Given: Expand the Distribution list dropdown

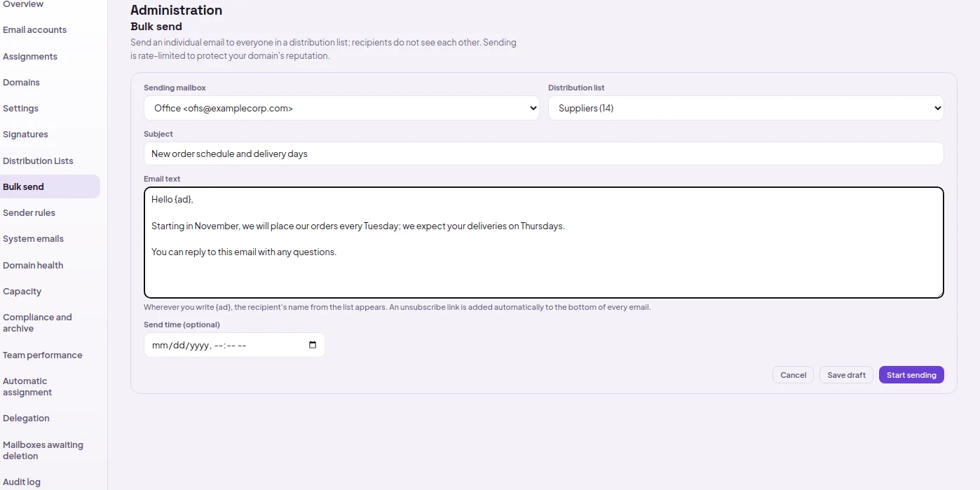Looking at the screenshot, I should [746, 108].
